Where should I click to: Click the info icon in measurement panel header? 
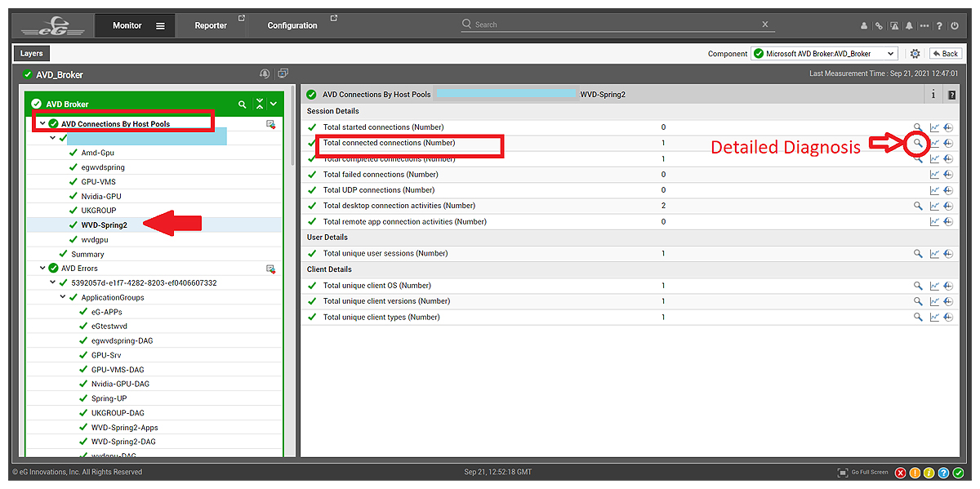point(933,95)
